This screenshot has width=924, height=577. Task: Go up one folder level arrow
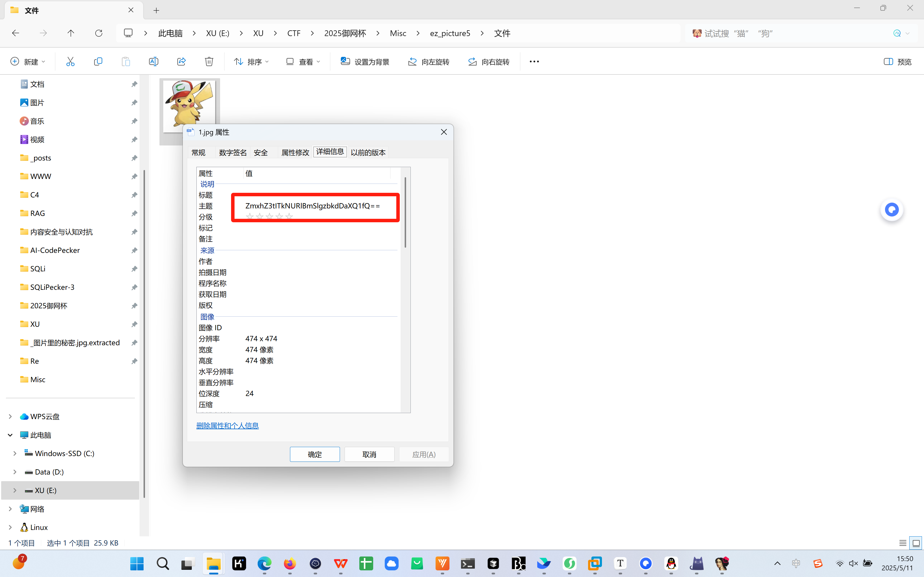[71, 33]
